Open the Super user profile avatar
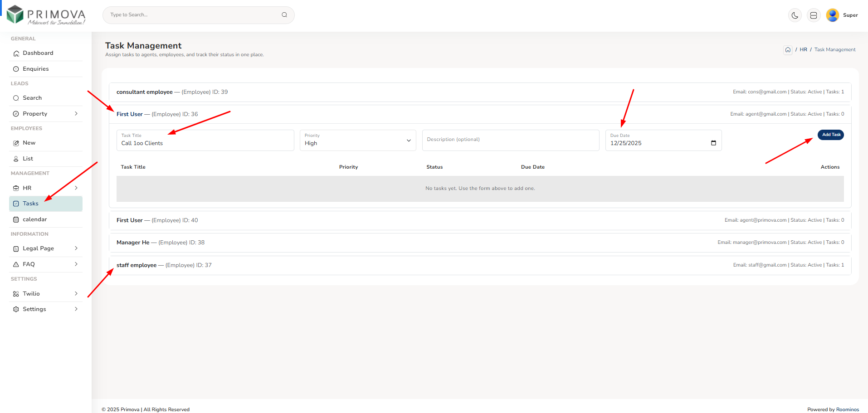The width and height of the screenshot is (868, 413). tap(833, 15)
